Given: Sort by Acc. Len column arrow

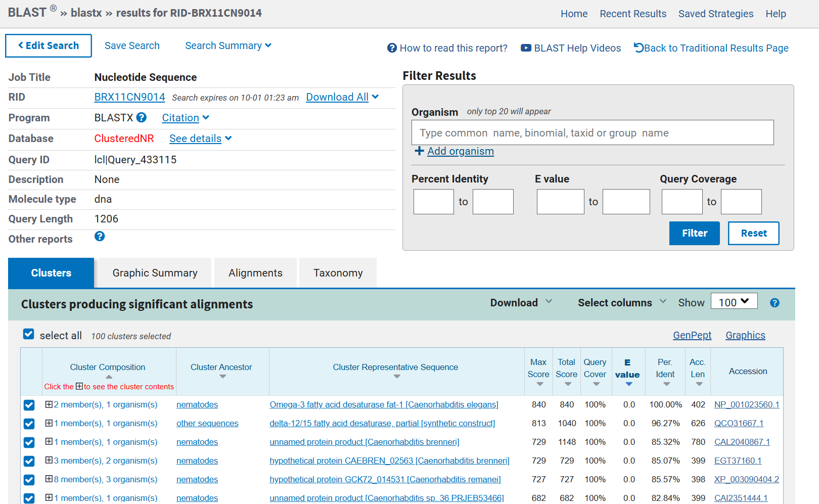Looking at the screenshot, I should pyautogui.click(x=699, y=384).
